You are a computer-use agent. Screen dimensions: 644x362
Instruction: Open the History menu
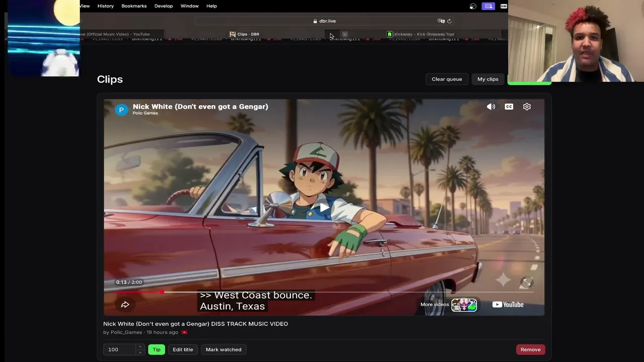tap(106, 6)
